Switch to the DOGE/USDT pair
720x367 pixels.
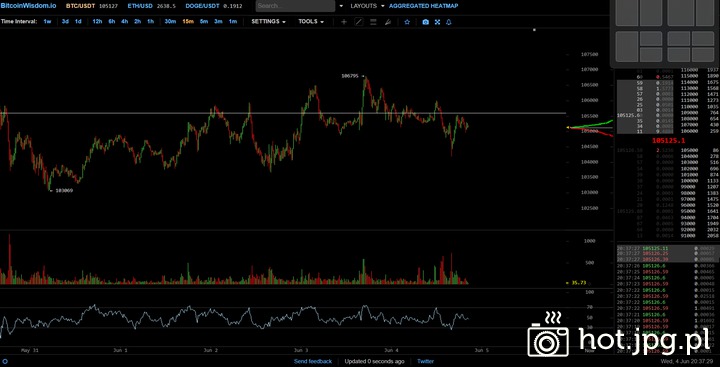202,6
